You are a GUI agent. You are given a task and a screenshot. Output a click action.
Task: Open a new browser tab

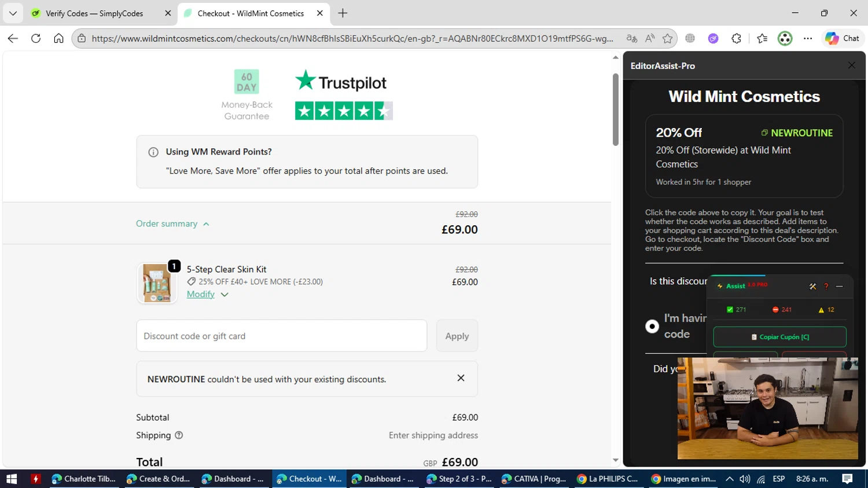tap(343, 13)
